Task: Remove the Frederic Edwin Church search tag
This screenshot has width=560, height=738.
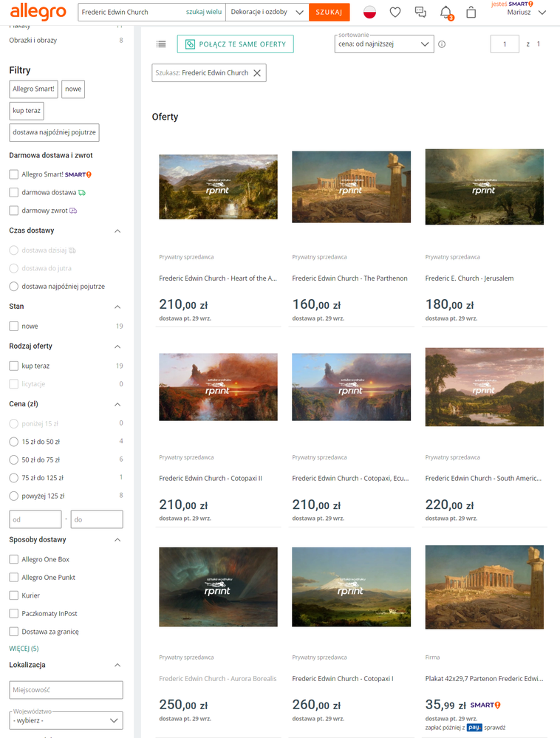Action: pos(257,73)
